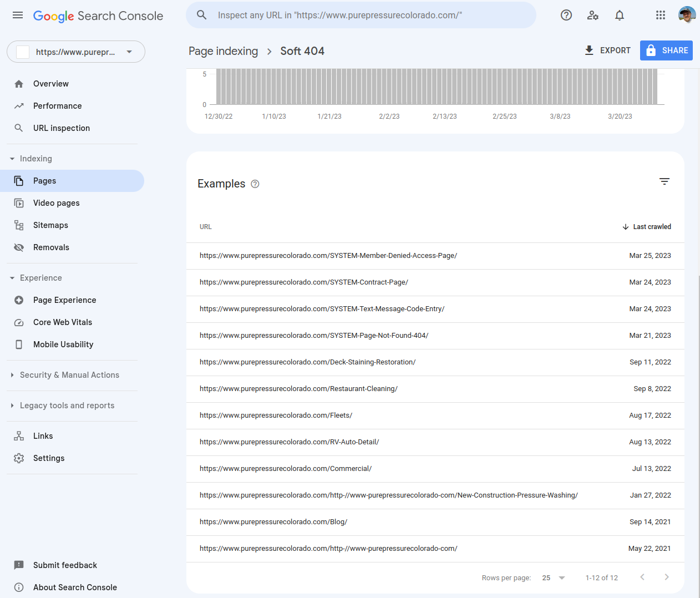The width and height of the screenshot is (700, 598).
Task: Click the Share lock icon
Action: coord(651,50)
